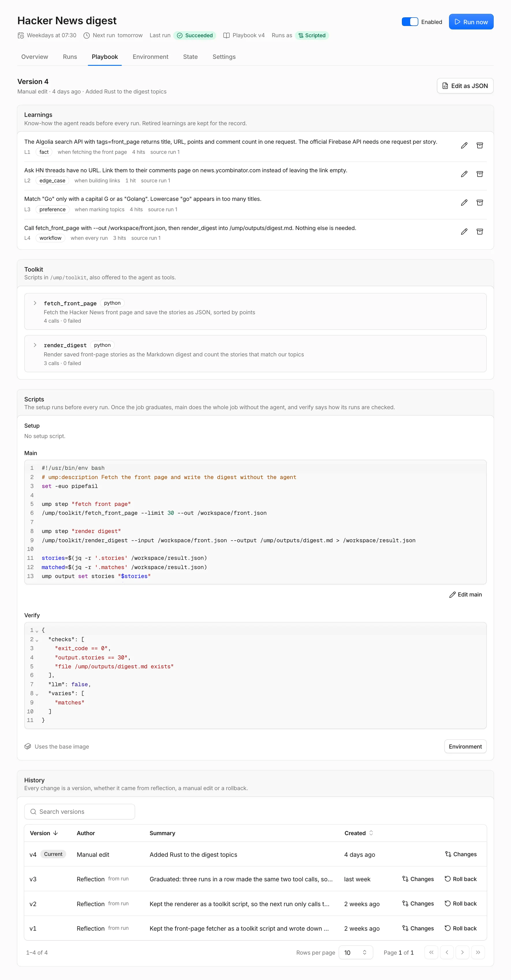This screenshot has height=980, width=511.
Task: Roll back to version v2
Action: [460, 904]
